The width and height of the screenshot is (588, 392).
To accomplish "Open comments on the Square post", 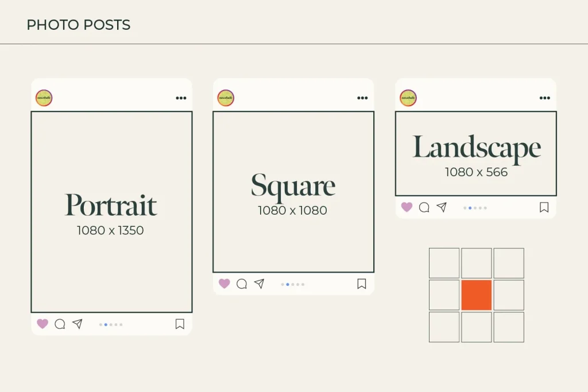I will coord(242,284).
